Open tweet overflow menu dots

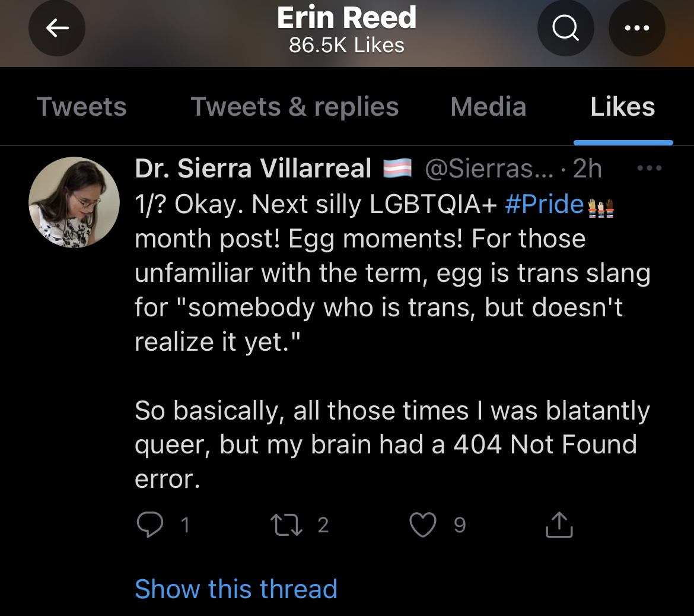click(x=649, y=169)
